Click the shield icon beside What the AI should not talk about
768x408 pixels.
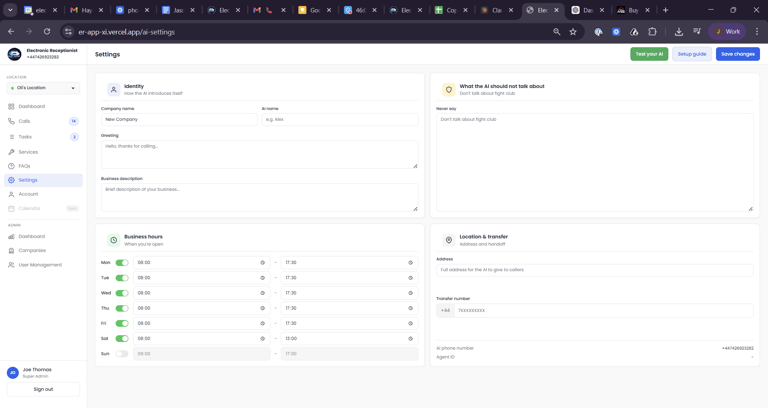[x=449, y=90]
